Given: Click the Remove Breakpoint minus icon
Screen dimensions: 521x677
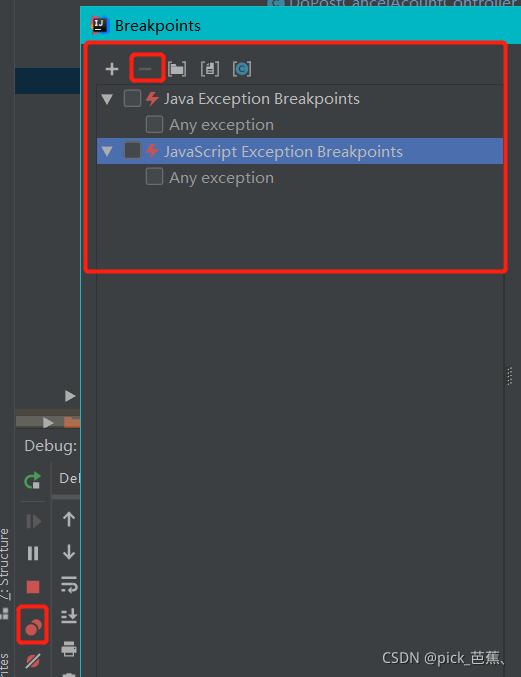Looking at the screenshot, I should 145,69.
